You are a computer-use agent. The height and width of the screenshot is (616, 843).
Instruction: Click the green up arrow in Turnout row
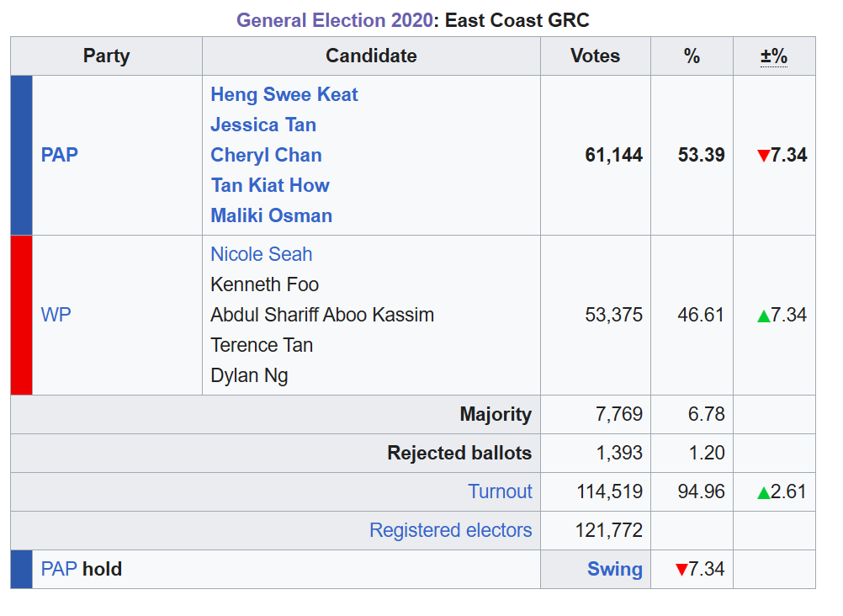tap(763, 492)
